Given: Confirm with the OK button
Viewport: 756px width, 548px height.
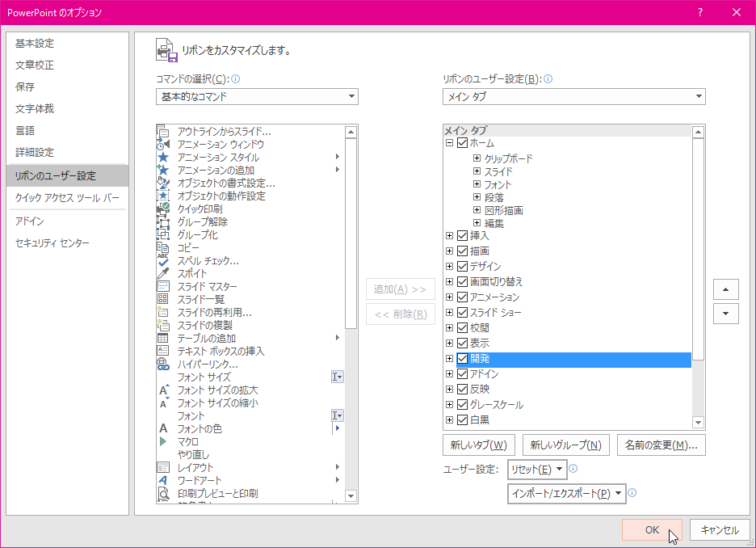Looking at the screenshot, I should click(652, 529).
